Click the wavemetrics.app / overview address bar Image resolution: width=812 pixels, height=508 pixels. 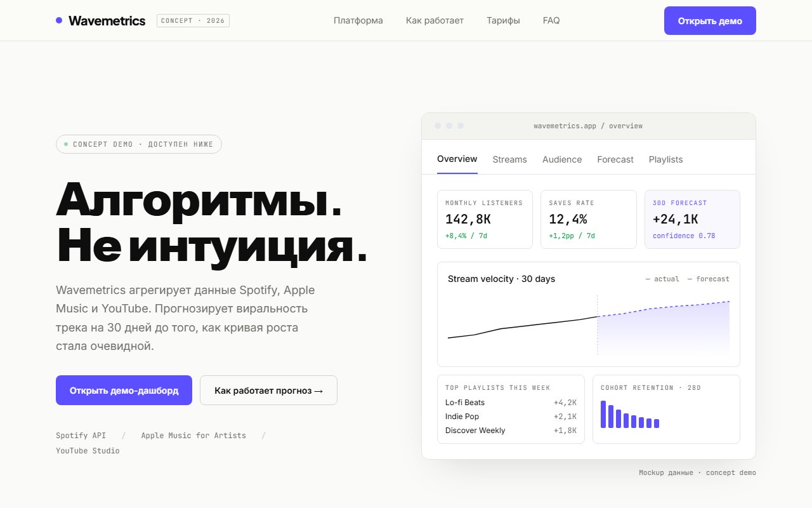(588, 126)
